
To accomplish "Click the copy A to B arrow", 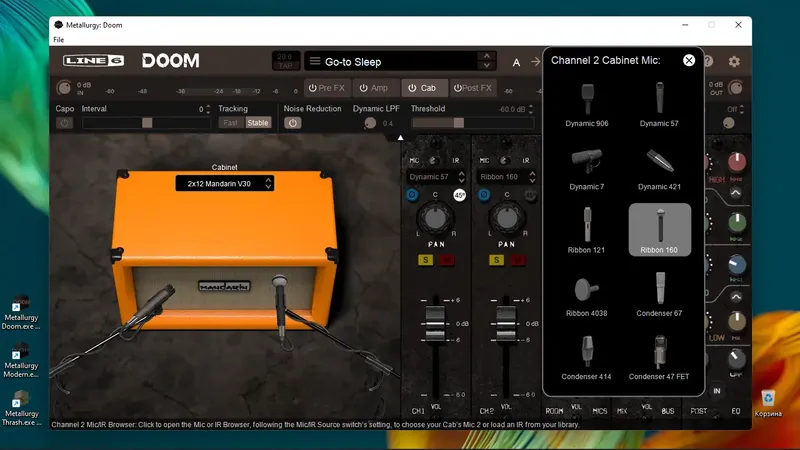I will coord(535,62).
